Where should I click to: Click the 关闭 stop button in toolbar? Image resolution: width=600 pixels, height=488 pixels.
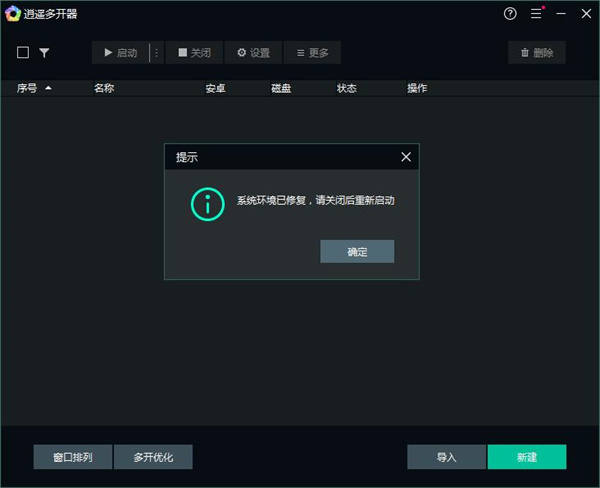[x=194, y=52]
